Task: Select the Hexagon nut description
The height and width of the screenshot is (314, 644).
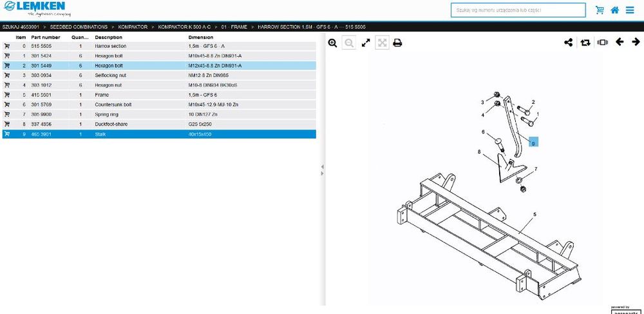Action: pos(108,85)
